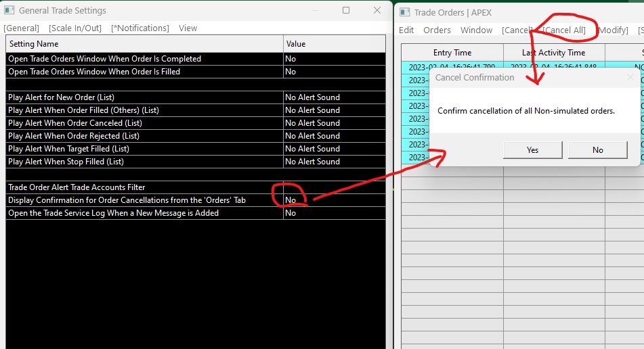Open the Orders menu in Trade Orders window

click(437, 30)
